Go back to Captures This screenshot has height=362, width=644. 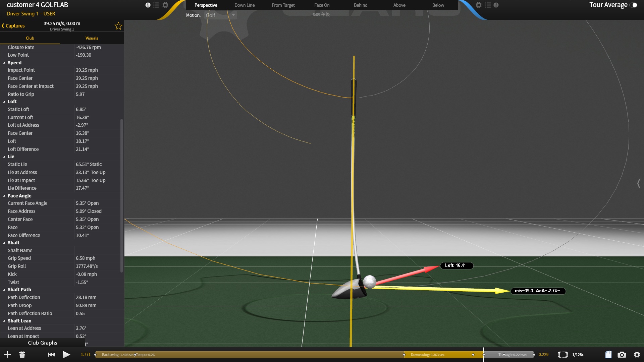tap(13, 26)
